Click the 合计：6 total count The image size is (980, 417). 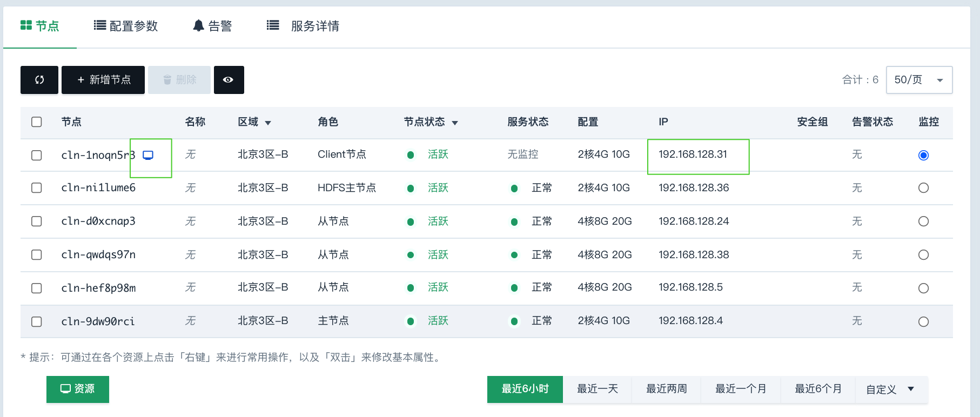coord(860,80)
